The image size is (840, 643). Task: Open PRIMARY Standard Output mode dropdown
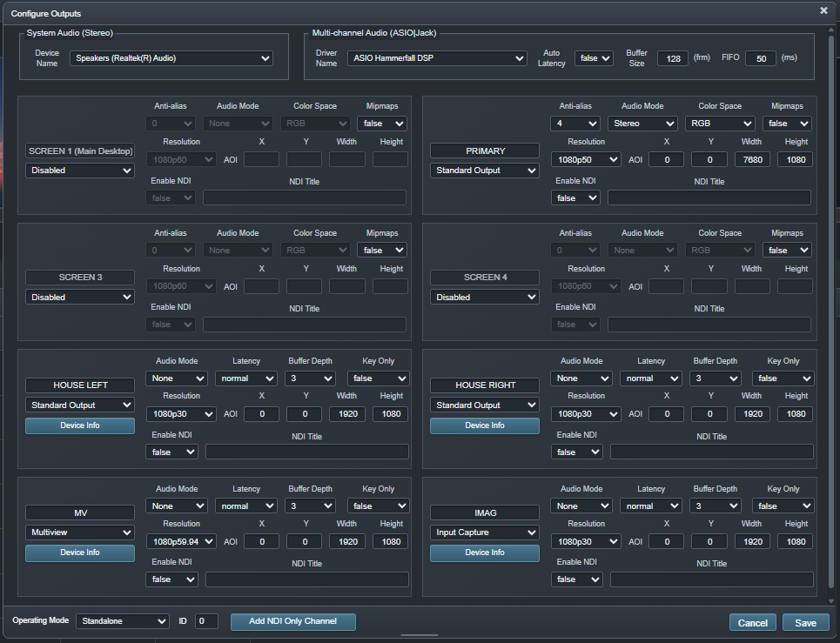click(485, 171)
